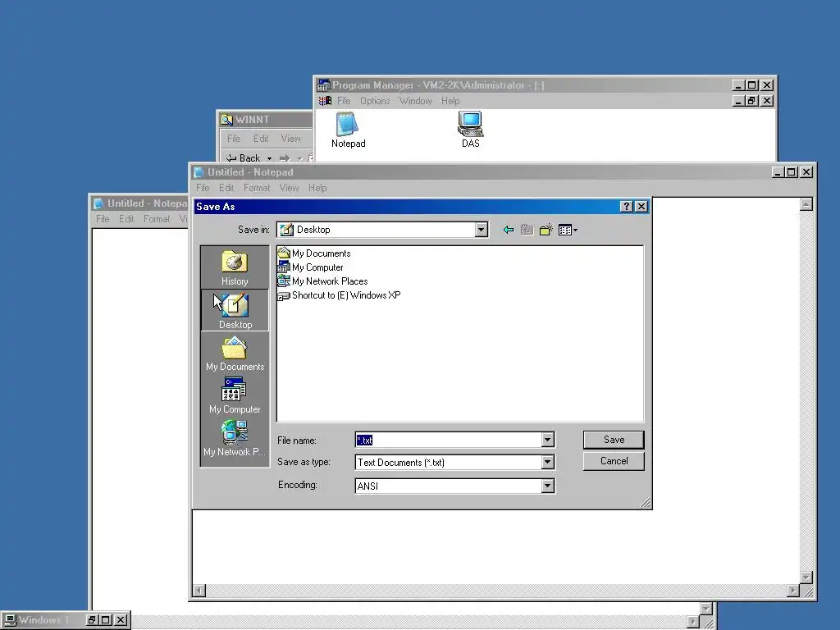Minimize the Program Manager window

738,85
